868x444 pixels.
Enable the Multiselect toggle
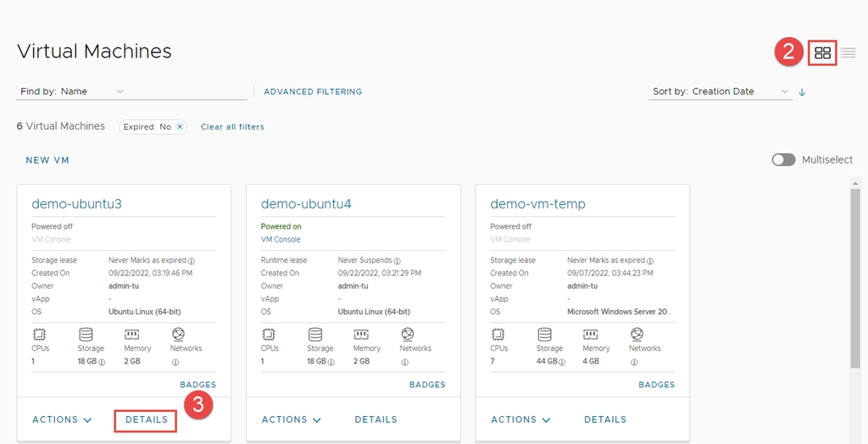tap(783, 159)
